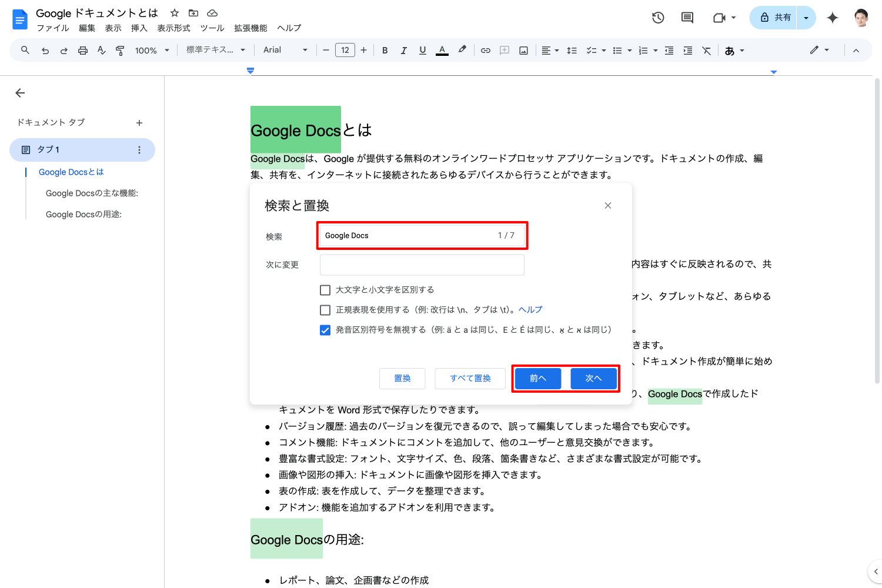The image size is (882, 588).
Task: Toggle italic formatting
Action: (x=403, y=51)
